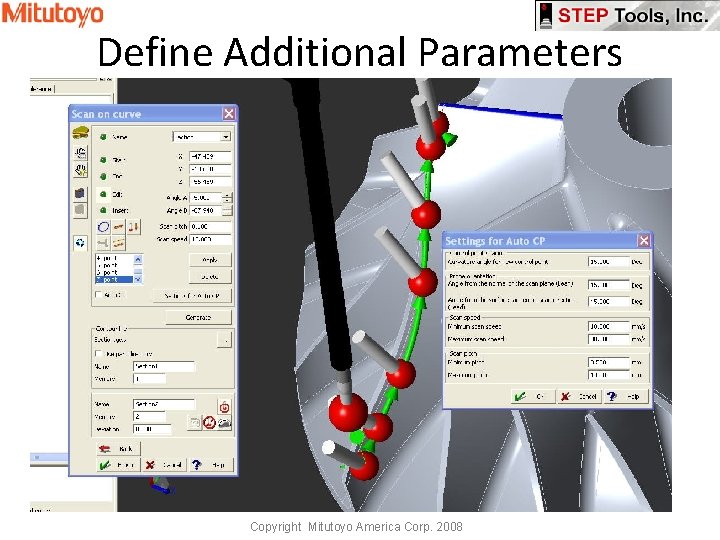The width and height of the screenshot is (720, 540).
Task: Click the red power icon beside the lower Name field
Action: click(x=224, y=407)
